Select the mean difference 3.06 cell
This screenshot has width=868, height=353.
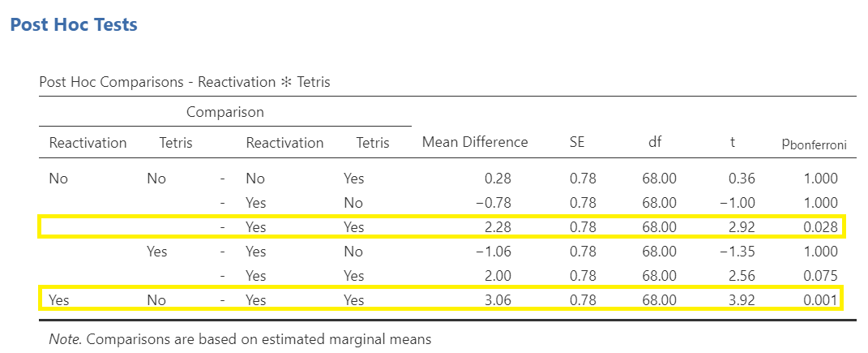point(497,300)
